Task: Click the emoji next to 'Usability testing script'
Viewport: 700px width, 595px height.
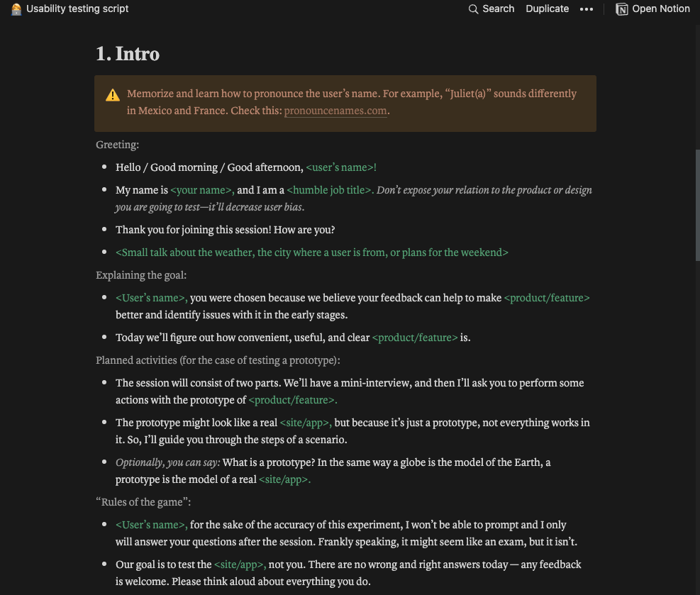Action: pyautogui.click(x=16, y=9)
